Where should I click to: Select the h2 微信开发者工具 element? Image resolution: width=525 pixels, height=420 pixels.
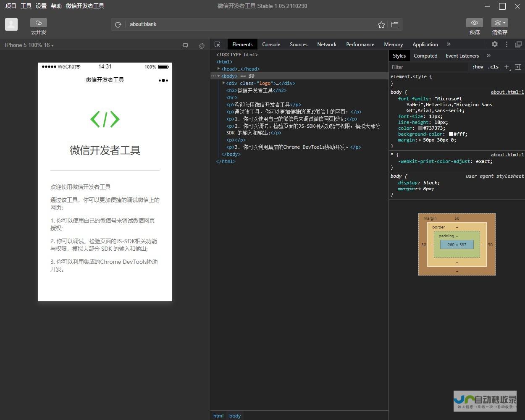coord(256,90)
